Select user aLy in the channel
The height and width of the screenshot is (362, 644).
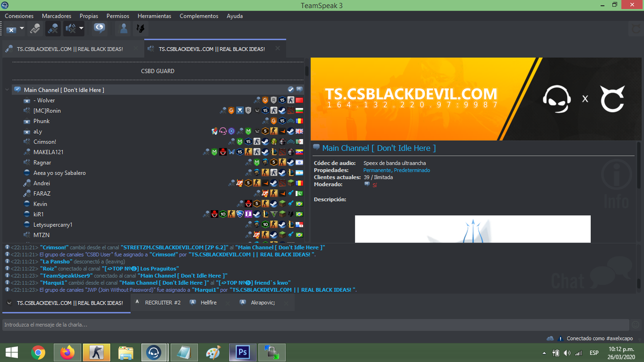38,132
